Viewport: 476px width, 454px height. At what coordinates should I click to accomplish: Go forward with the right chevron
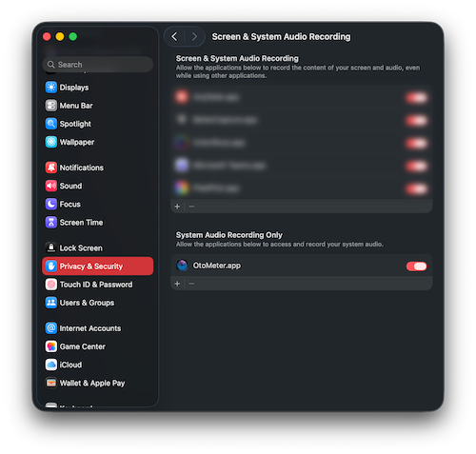click(x=194, y=37)
